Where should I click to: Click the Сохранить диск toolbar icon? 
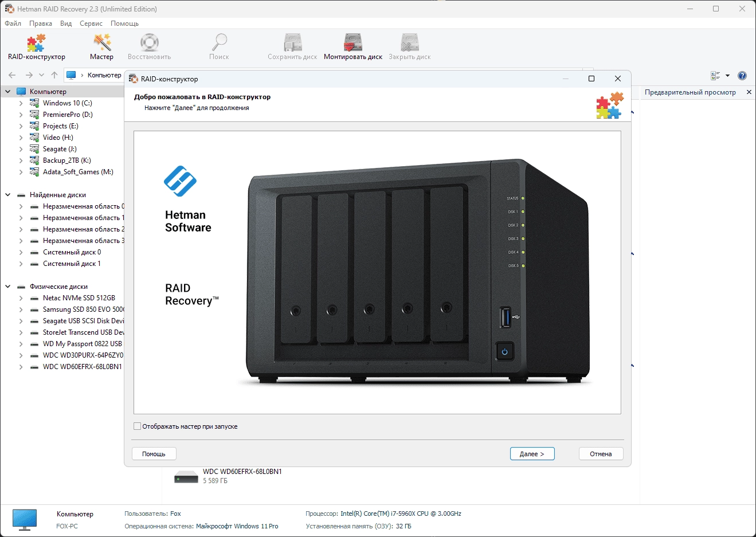click(x=292, y=47)
